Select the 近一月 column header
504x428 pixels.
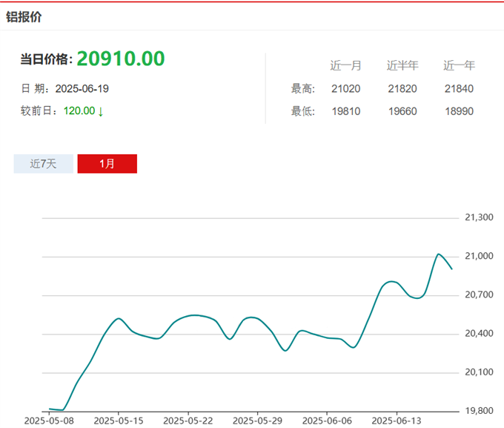point(345,65)
